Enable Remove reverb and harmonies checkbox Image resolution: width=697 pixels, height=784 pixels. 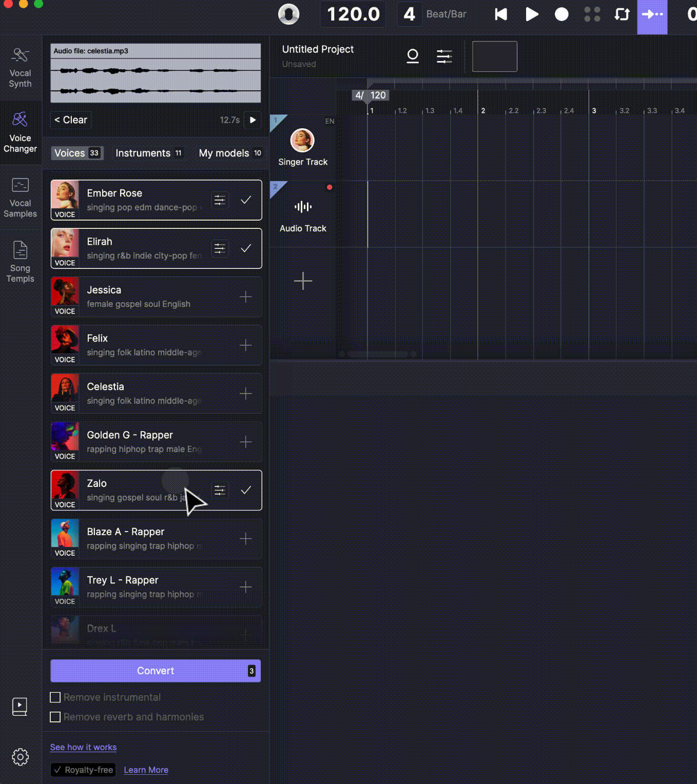pyautogui.click(x=55, y=717)
